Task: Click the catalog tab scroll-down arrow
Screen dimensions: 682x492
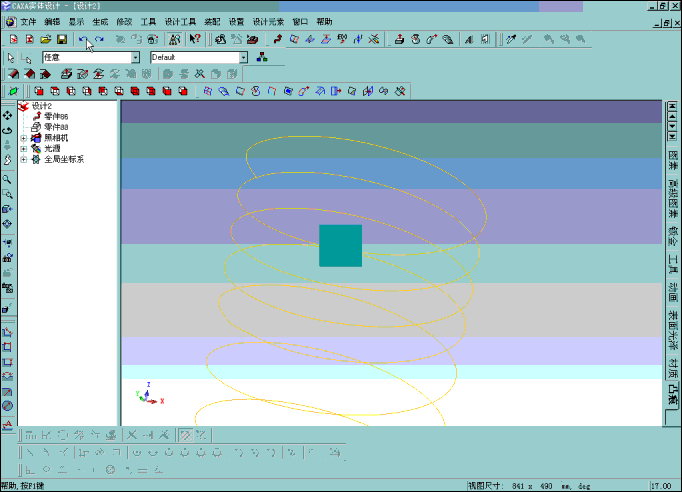Action: 672,127
